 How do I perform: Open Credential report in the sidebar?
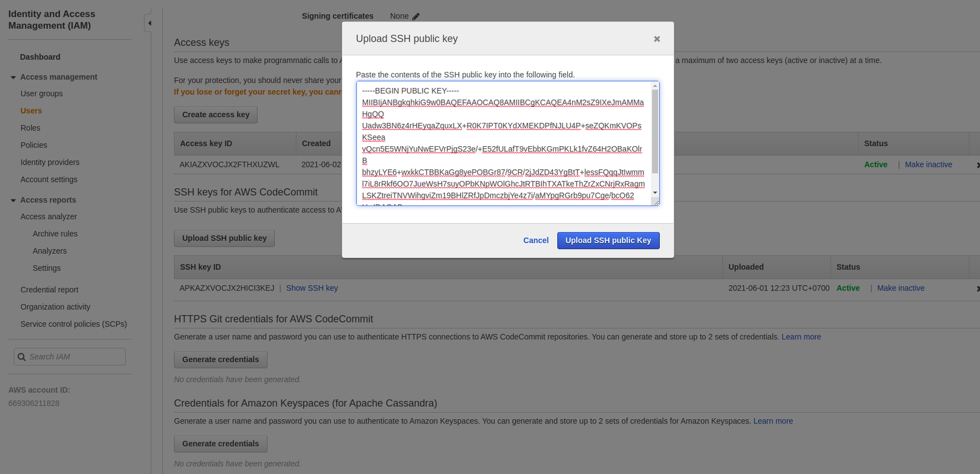49,290
